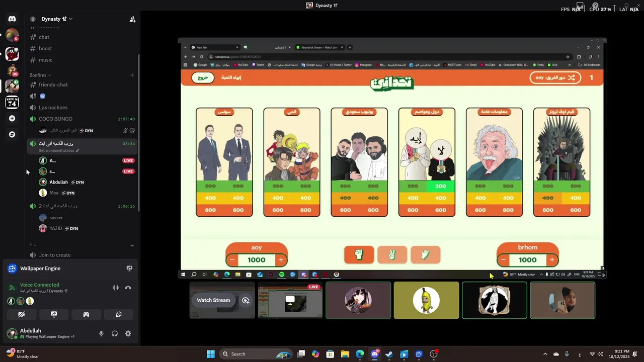This screenshot has width=644, height=362.
Task: Toggle camera on in voice panel
Action: [21, 314]
